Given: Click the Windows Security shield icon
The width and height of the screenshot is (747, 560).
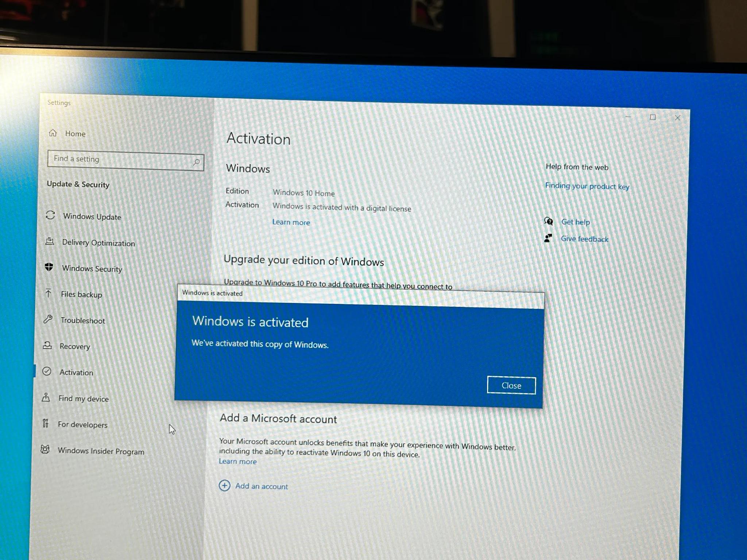Looking at the screenshot, I should coord(49,267).
